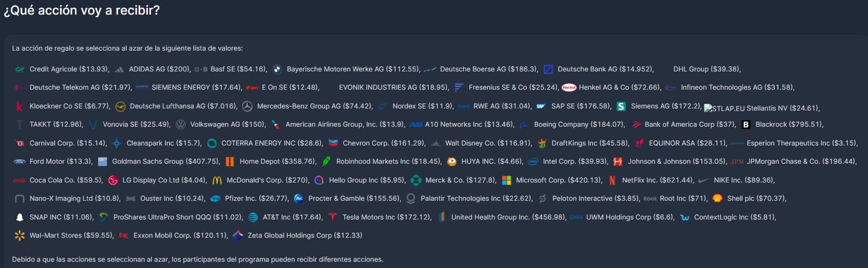Click the JPMorgan Chase & Co. entry
The width and height of the screenshot is (868, 268).
pos(801,162)
